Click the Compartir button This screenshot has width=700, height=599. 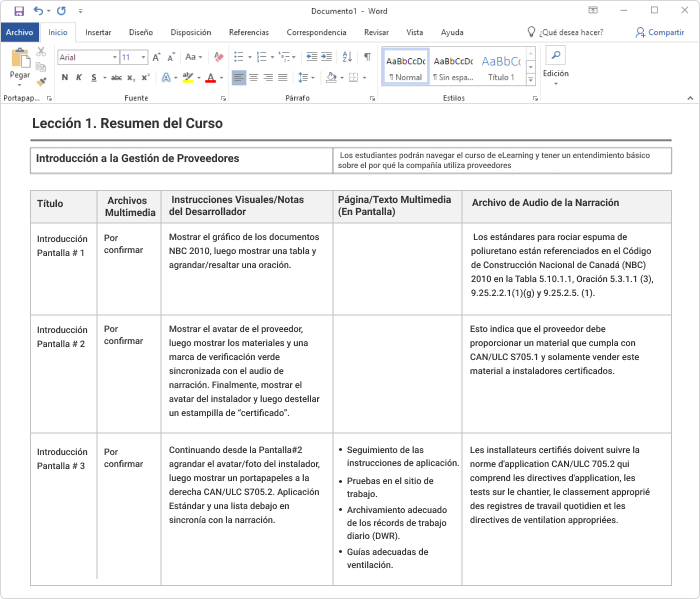pos(660,32)
